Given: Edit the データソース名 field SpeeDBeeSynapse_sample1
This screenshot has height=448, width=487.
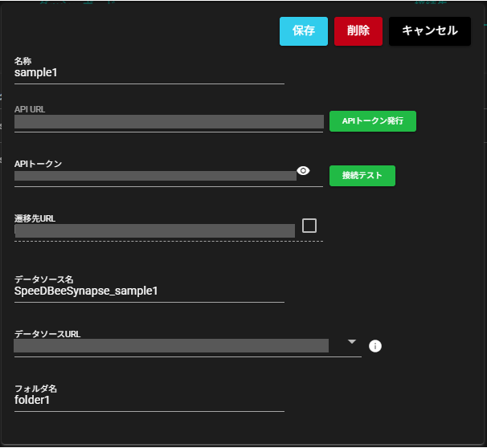Looking at the screenshot, I should pos(149,291).
